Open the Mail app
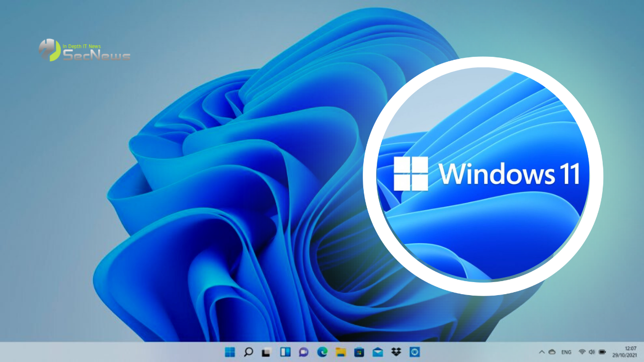Viewport: 644px width, 362px height. pyautogui.click(x=377, y=352)
